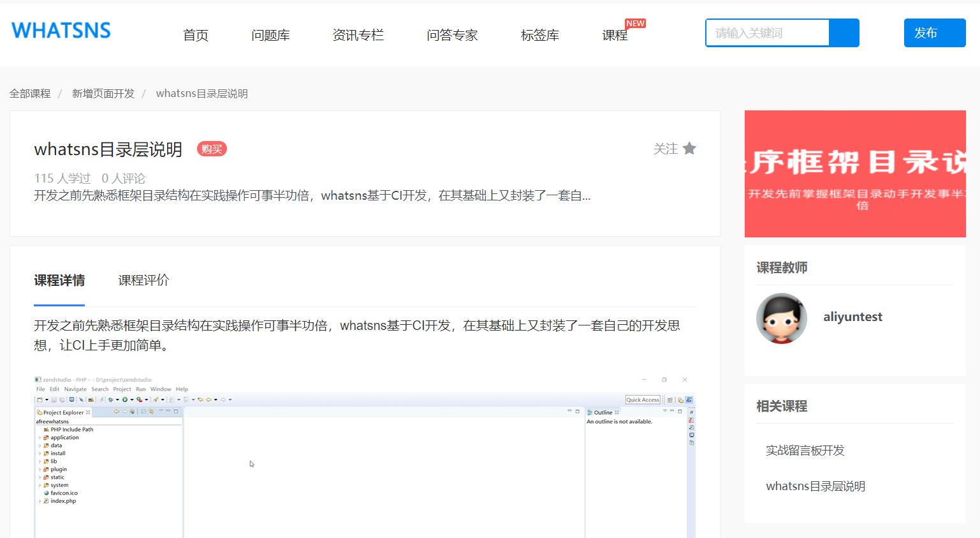The image size is (980, 538).
Task: Click the blue search button beside the keyword field
Action: tap(844, 33)
